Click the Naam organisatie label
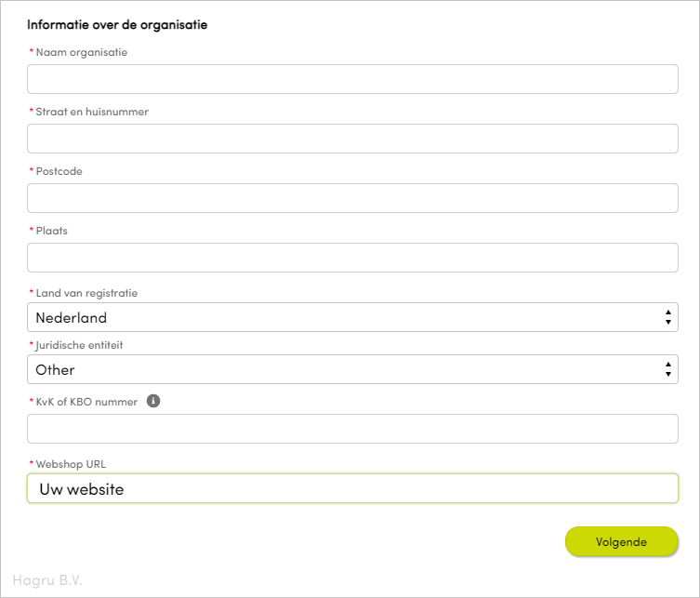 82,52
